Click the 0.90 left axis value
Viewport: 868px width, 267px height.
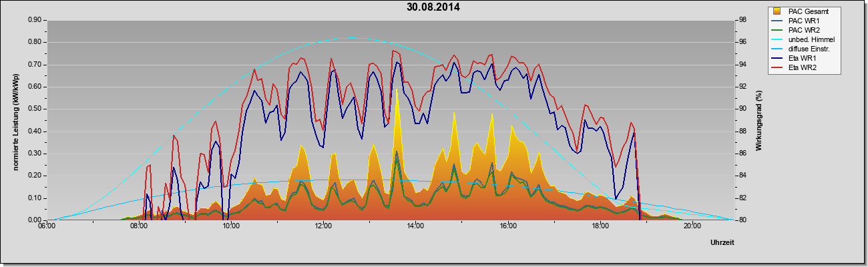coord(34,20)
